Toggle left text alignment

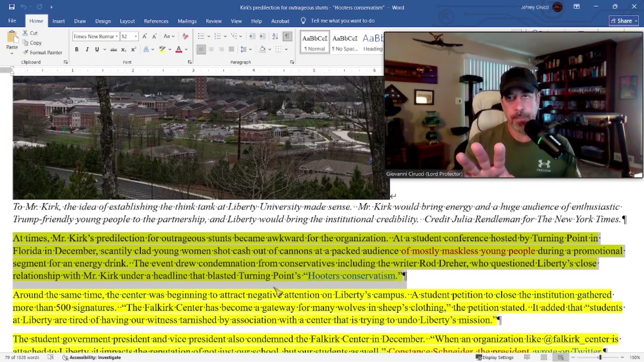tap(201, 49)
